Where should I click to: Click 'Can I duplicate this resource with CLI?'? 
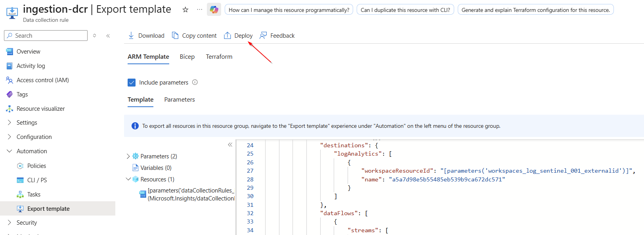[x=405, y=10]
